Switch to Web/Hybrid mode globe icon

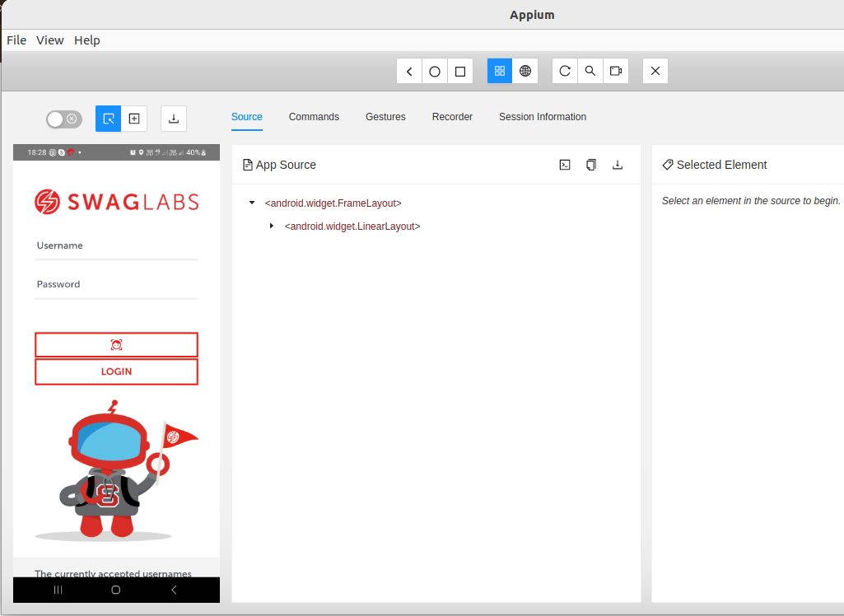[525, 71]
